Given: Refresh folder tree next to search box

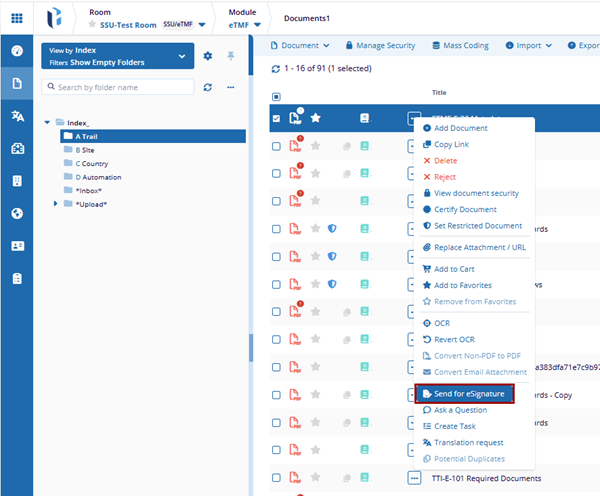Looking at the screenshot, I should (x=208, y=88).
